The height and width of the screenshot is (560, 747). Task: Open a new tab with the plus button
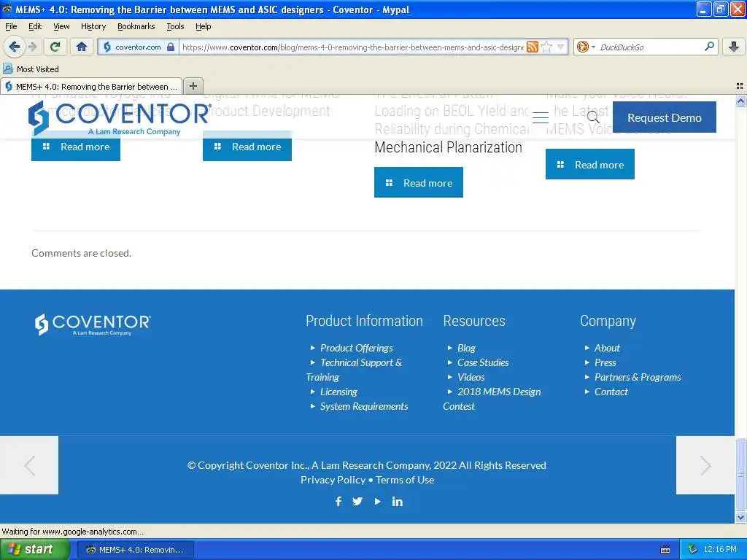193,86
